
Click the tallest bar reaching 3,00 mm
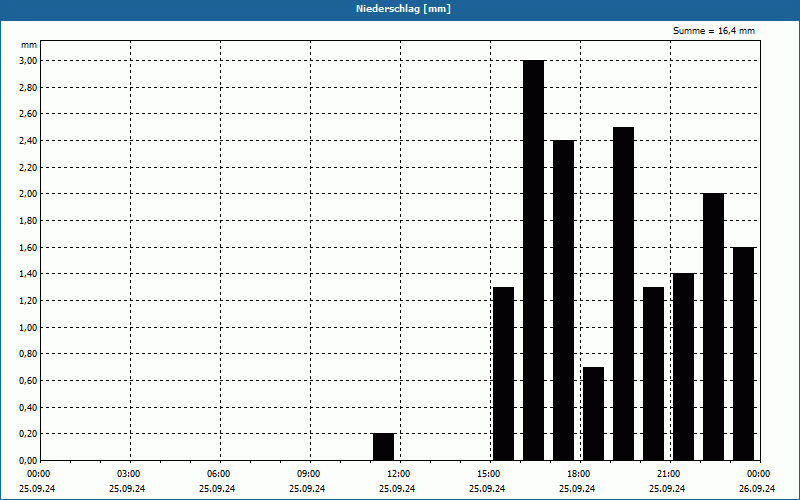534,260
